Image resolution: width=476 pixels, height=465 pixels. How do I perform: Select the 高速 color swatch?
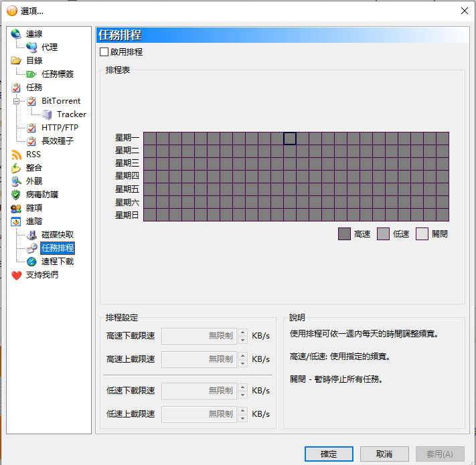[x=344, y=234]
